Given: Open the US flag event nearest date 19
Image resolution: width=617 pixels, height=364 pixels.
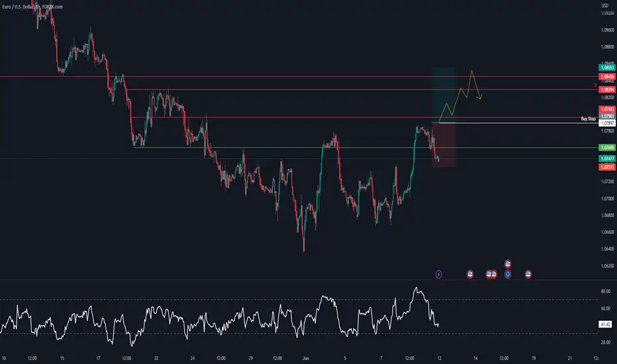Looking at the screenshot, I should tap(528, 274).
